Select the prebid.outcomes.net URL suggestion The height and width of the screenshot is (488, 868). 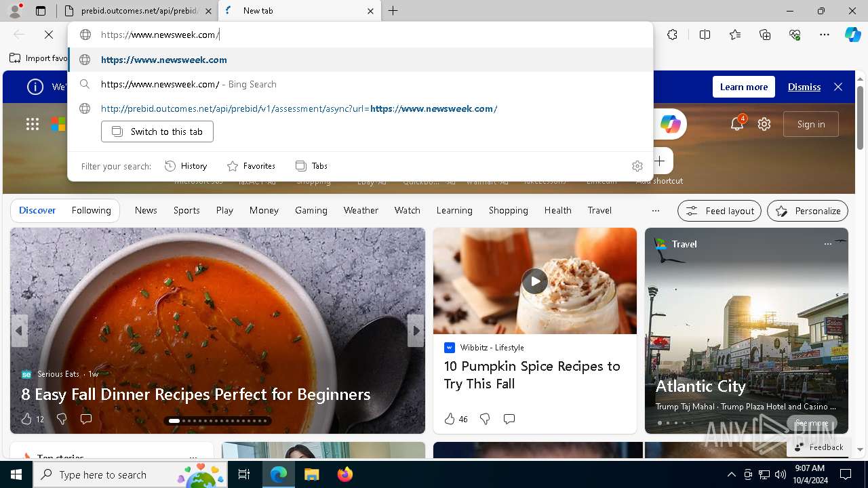click(x=360, y=108)
